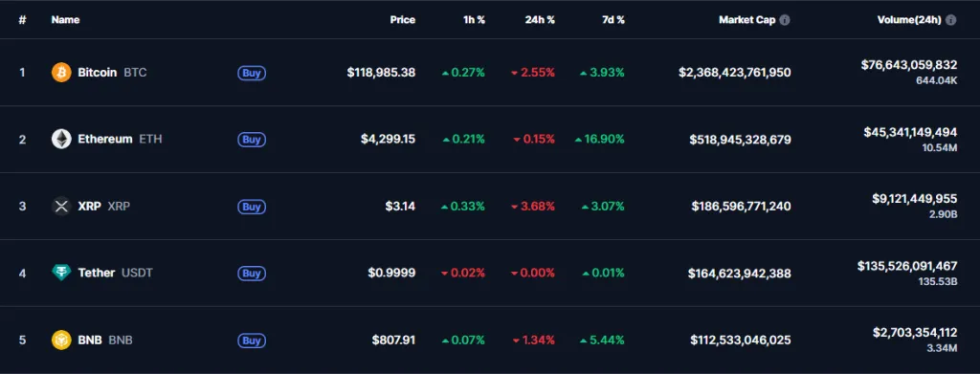Click the Tether logo icon
The image size is (980, 374).
[61, 273]
